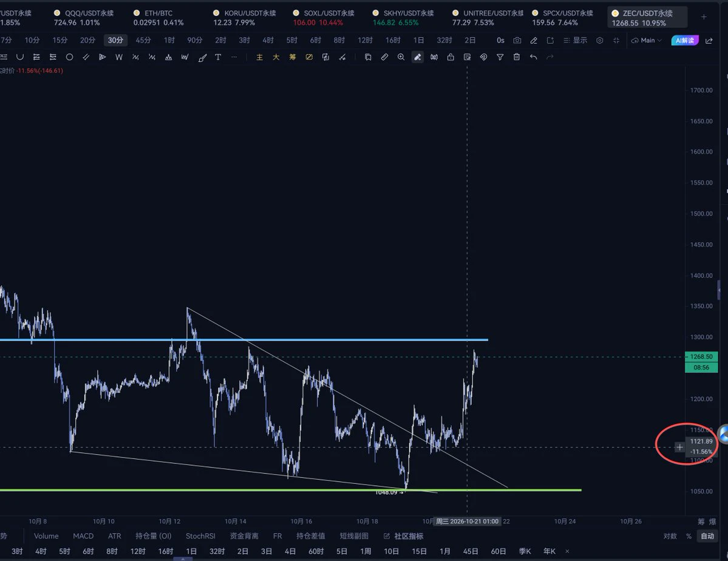The image size is (728, 561).
Task: Open chart settings hexagon icon
Action: [600, 41]
